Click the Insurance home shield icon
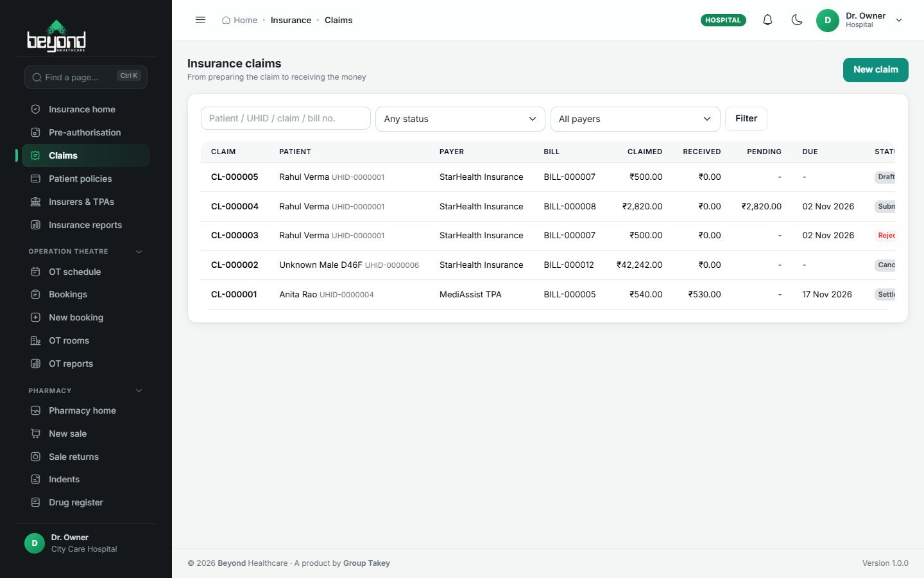Screen dimensions: 924x578 (36, 109)
